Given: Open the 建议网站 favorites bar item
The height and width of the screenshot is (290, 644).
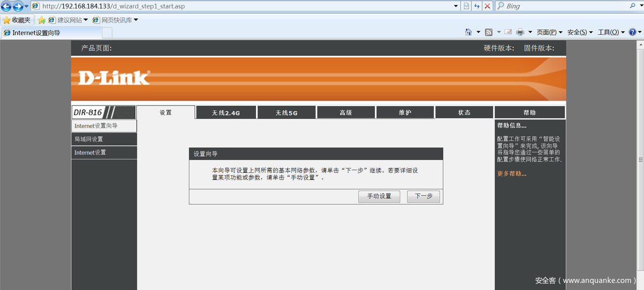Looking at the screenshot, I should tap(68, 20).
